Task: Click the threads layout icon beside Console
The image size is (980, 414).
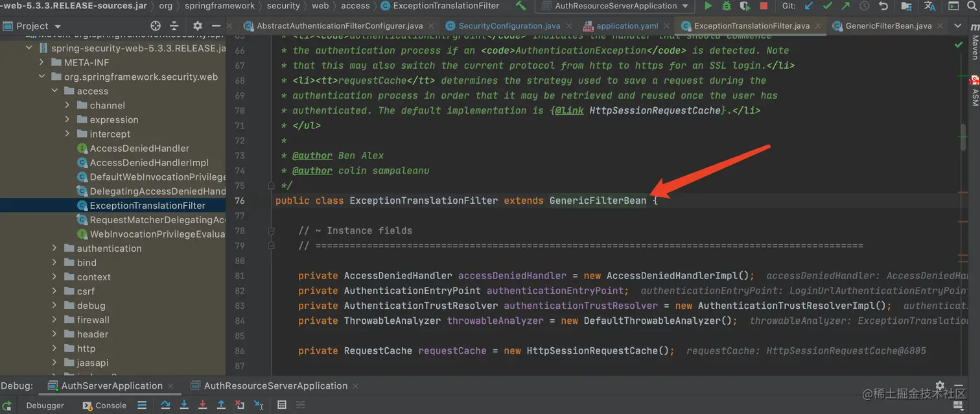Action: 142,405
